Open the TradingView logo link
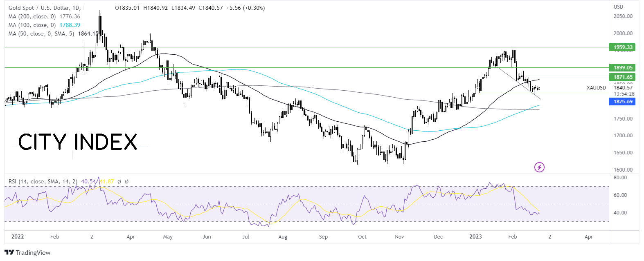This screenshot has width=644, height=261. coord(27,252)
